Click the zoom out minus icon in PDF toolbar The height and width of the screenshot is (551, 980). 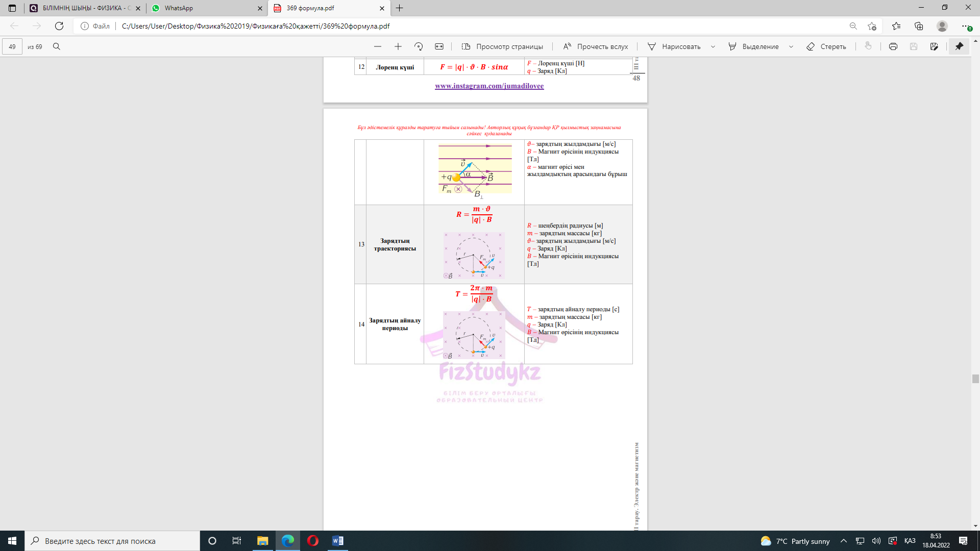[378, 46]
